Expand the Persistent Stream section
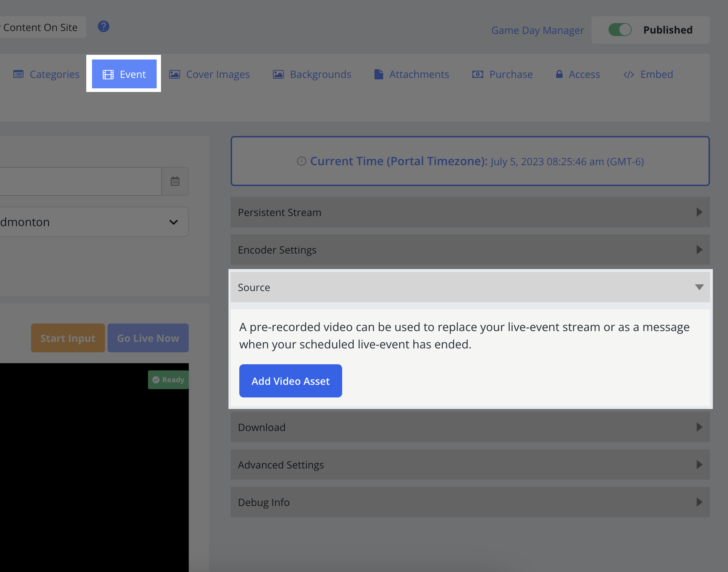The image size is (728, 572). pos(470,212)
